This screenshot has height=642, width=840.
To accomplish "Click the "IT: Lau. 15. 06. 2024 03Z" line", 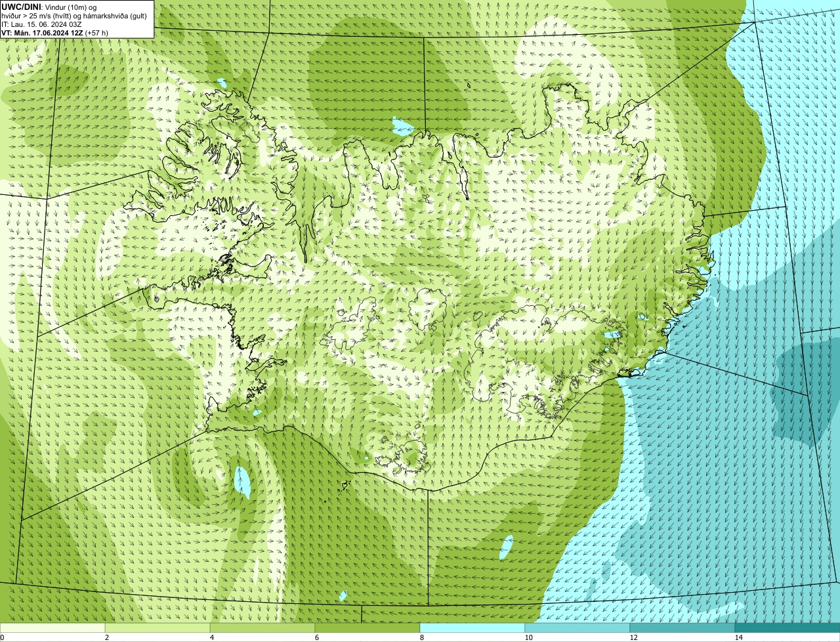I will tap(41, 24).
